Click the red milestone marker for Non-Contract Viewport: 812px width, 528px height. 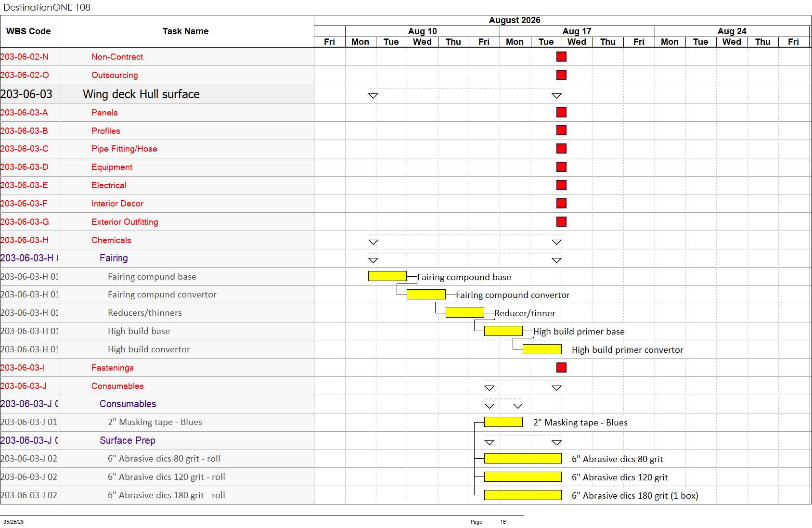pyautogui.click(x=561, y=57)
